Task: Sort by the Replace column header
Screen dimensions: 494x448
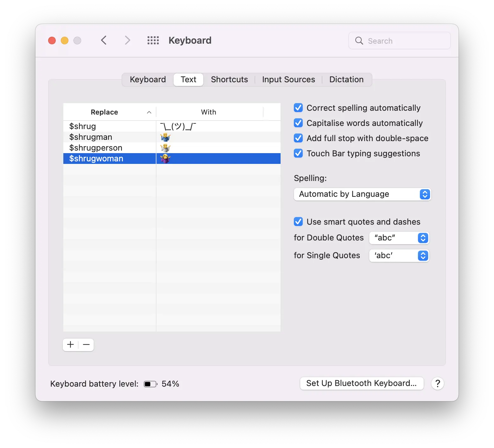Action: click(x=104, y=112)
